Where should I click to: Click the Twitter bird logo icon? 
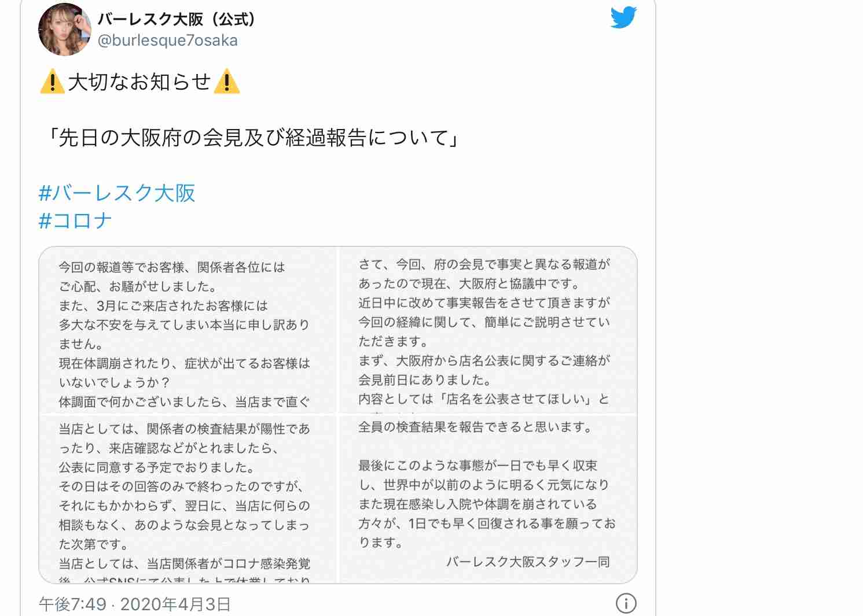[x=623, y=17]
